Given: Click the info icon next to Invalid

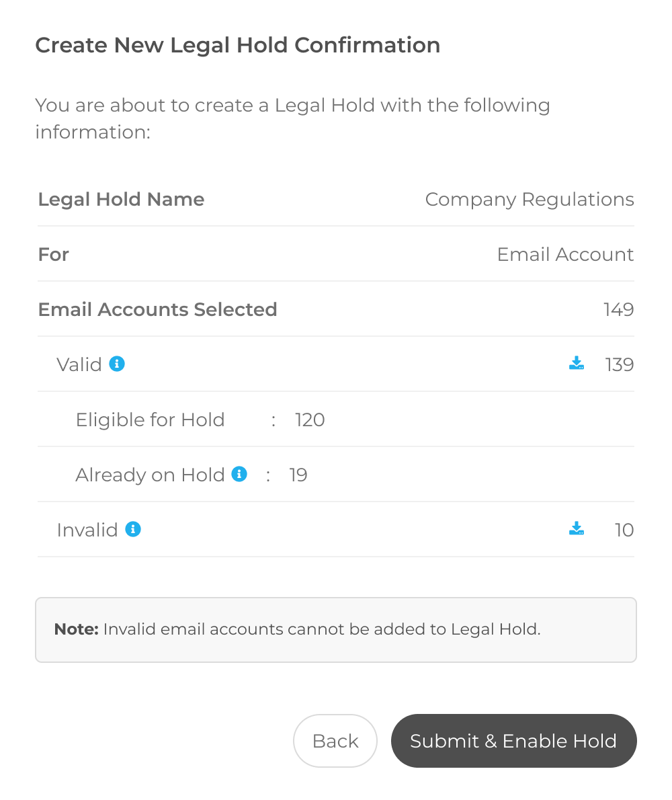Looking at the screenshot, I should [133, 529].
